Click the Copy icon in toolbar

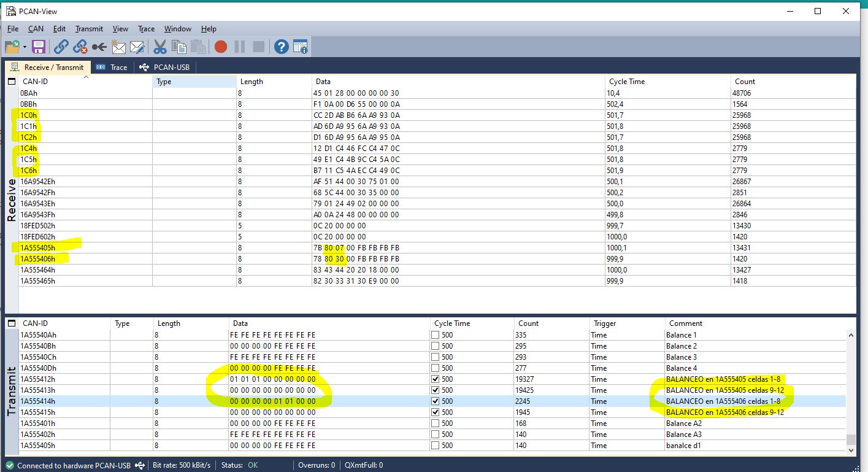[x=179, y=47]
